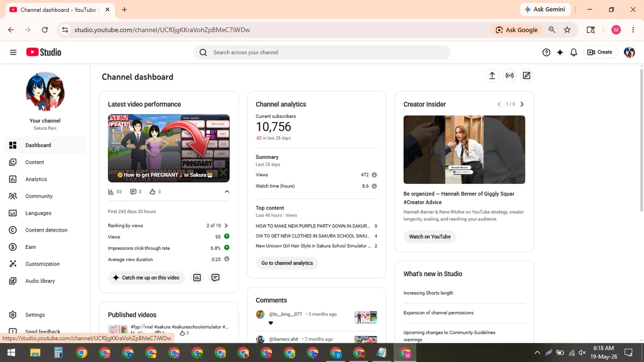Open Analytics in the sidebar

click(x=45, y=179)
